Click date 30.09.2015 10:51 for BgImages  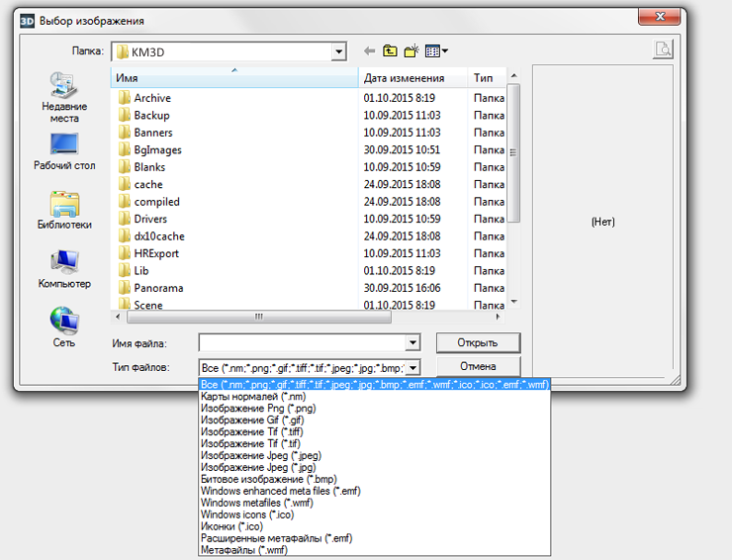402,149
